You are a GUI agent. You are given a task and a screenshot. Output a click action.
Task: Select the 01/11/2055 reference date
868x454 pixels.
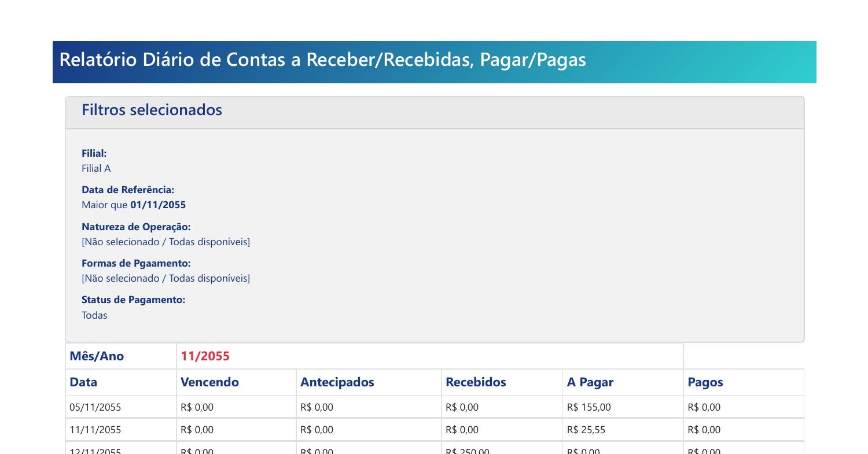click(x=157, y=205)
